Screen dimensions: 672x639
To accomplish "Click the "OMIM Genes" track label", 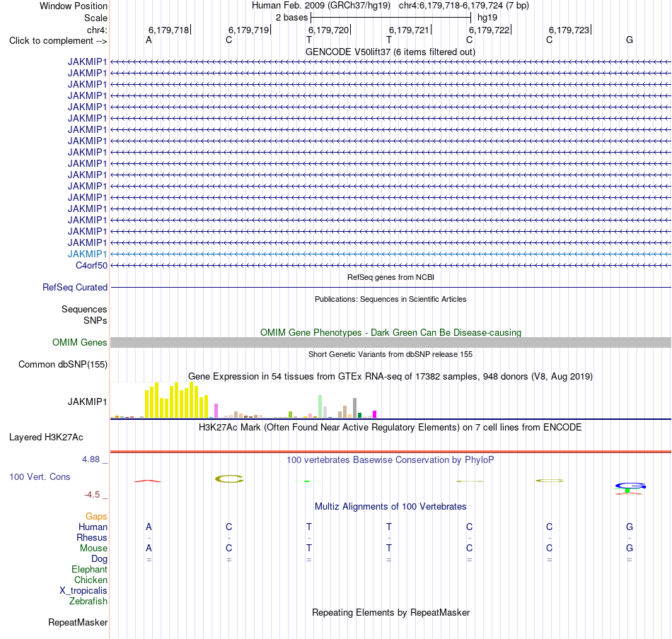I will (79, 343).
